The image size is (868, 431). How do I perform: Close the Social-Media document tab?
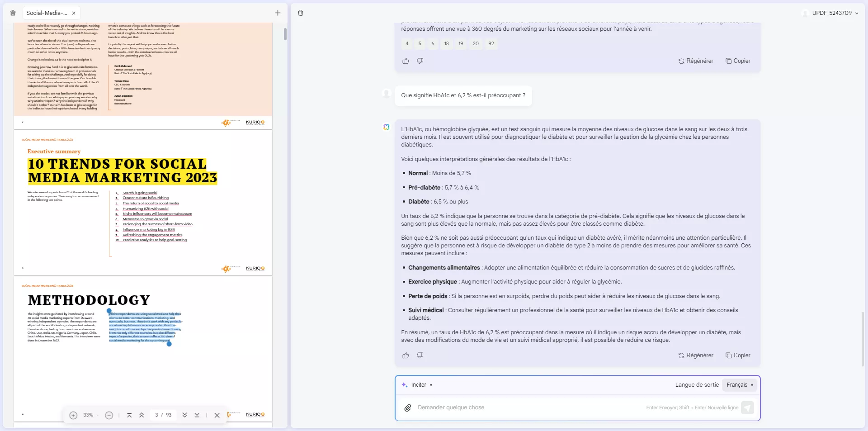(x=74, y=13)
